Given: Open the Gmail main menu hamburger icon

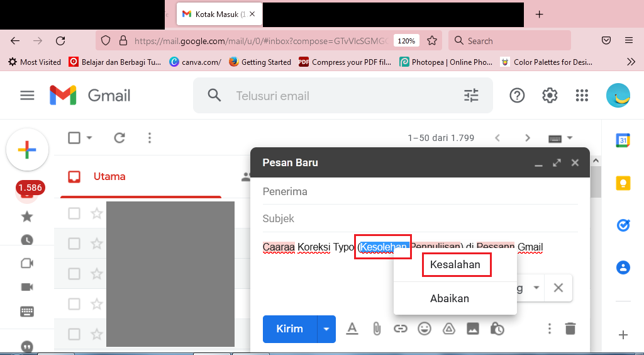Looking at the screenshot, I should (x=27, y=96).
